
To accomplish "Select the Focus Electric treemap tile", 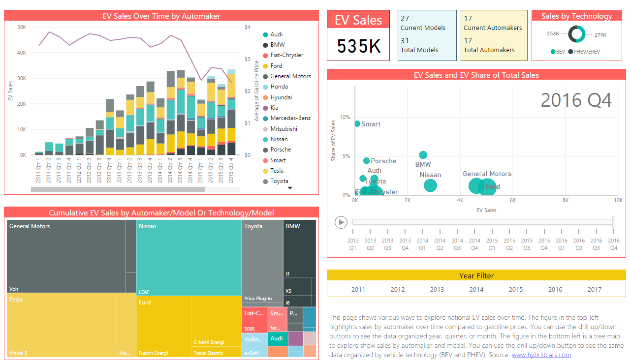I will pos(216,352).
